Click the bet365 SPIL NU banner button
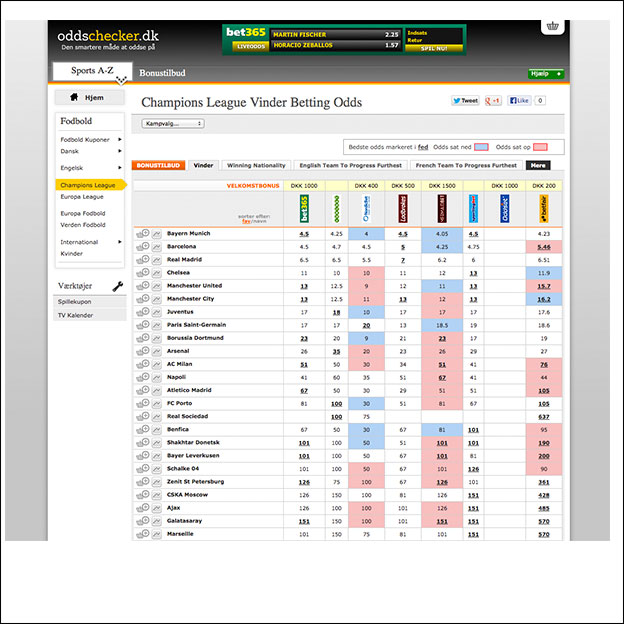 pos(434,49)
